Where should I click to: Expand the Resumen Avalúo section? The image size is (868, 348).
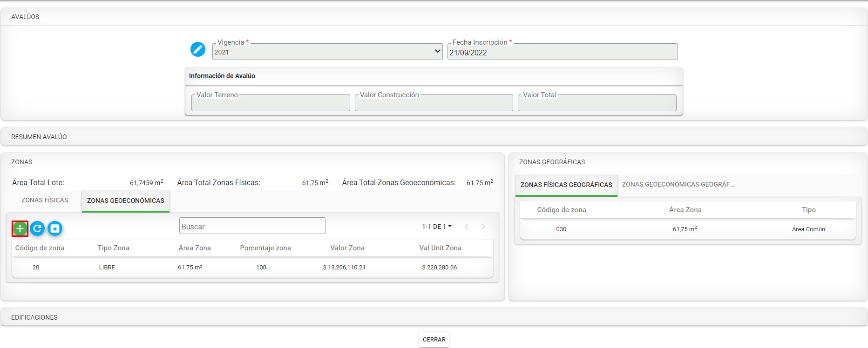39,137
